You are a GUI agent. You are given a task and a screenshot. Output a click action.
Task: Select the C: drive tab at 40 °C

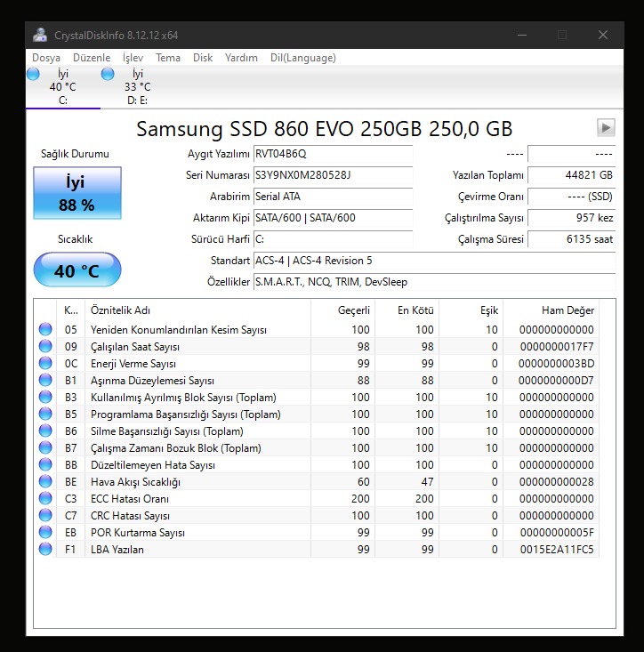point(63,87)
